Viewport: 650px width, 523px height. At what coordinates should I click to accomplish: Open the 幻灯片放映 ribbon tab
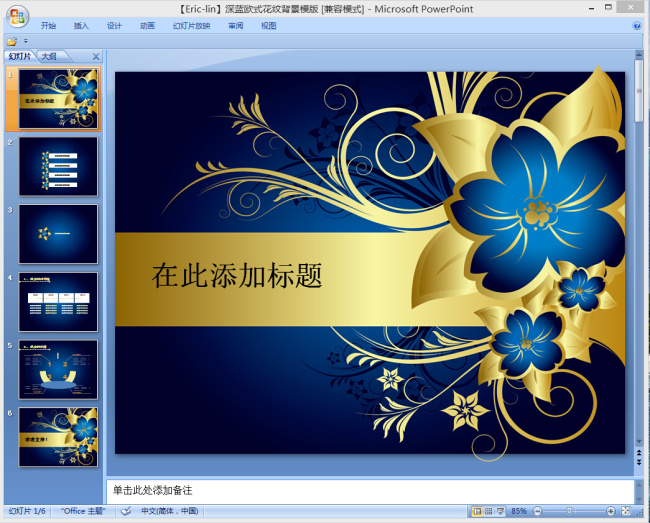(x=192, y=26)
